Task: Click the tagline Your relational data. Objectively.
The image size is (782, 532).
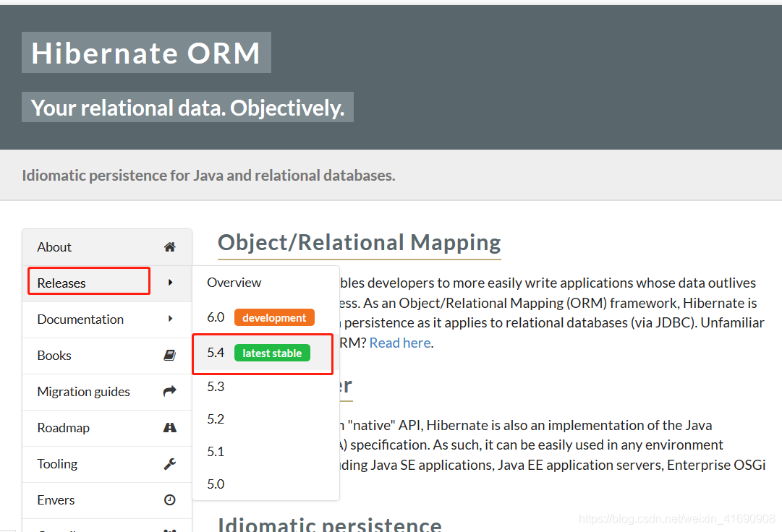Action: click(187, 108)
